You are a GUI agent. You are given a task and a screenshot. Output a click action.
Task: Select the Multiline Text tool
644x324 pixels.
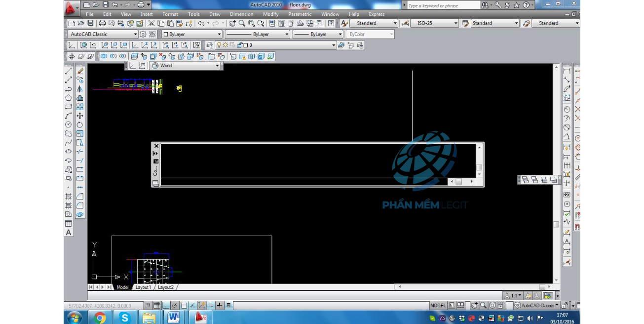69,232
